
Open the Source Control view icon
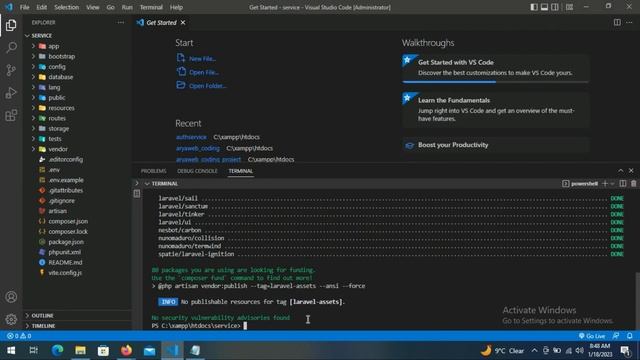click(11, 70)
